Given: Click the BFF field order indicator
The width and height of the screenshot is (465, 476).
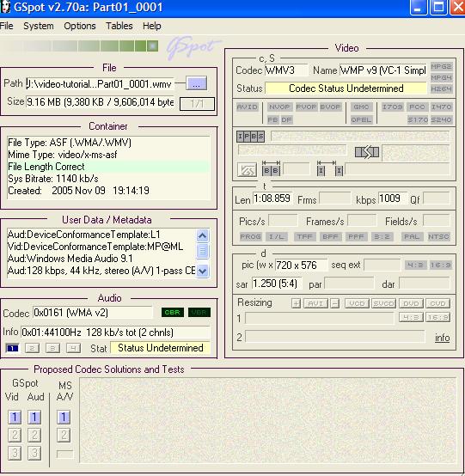Looking at the screenshot, I should point(330,236).
